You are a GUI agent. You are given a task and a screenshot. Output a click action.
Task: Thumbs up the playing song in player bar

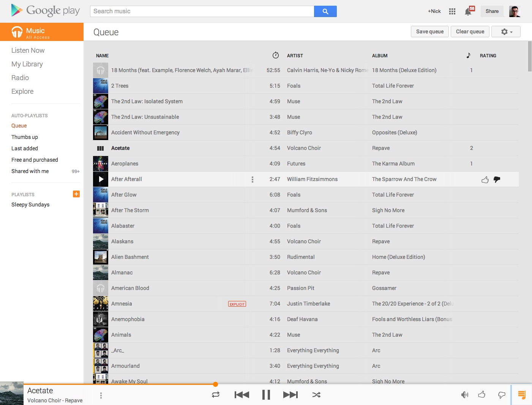tap(482, 395)
